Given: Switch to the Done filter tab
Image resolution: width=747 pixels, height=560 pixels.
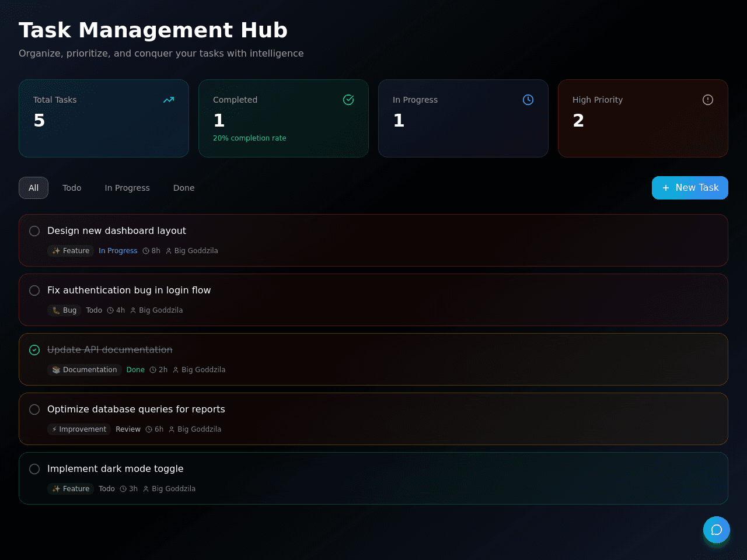Looking at the screenshot, I should coord(184,188).
